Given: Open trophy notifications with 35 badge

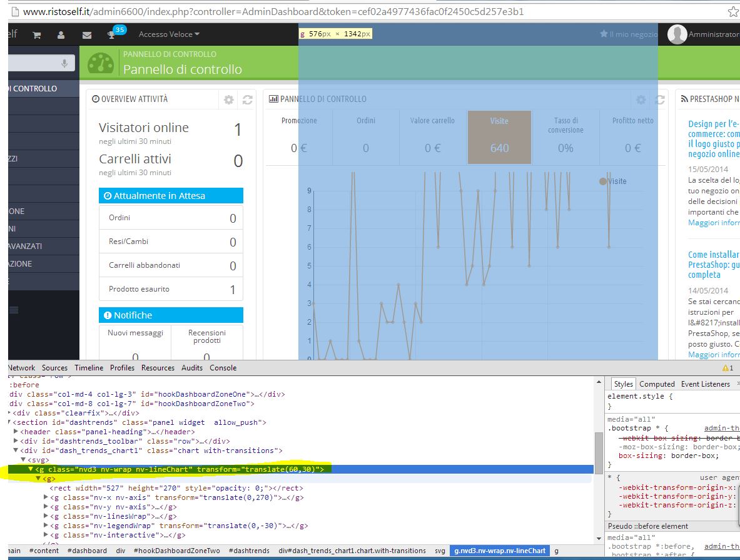Looking at the screenshot, I should pos(112,34).
